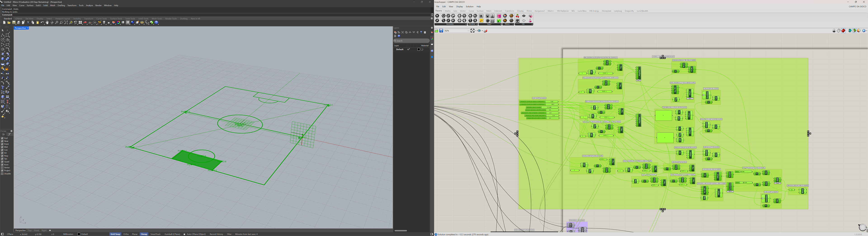Toggle Ortho in the status bar
This screenshot has width=868, height=236.
[126, 234]
